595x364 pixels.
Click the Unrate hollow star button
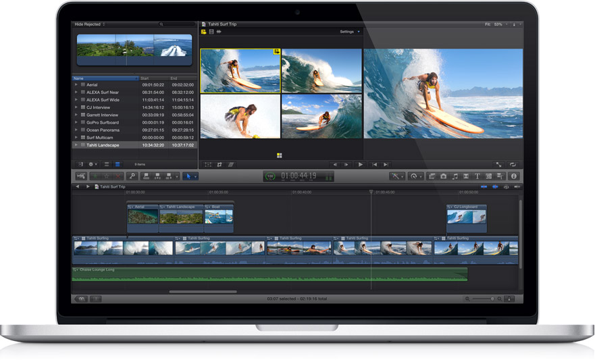point(107,176)
